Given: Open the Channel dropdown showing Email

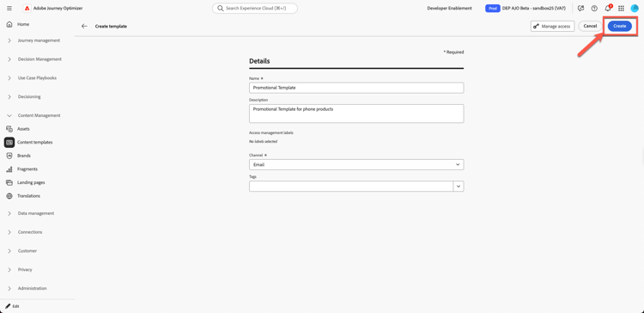Looking at the screenshot, I should coord(356,164).
